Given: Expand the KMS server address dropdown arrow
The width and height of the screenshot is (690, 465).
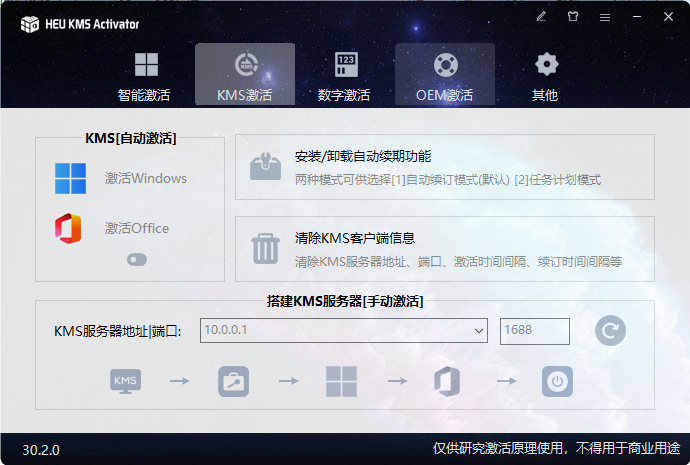Looking at the screenshot, I should [479, 331].
